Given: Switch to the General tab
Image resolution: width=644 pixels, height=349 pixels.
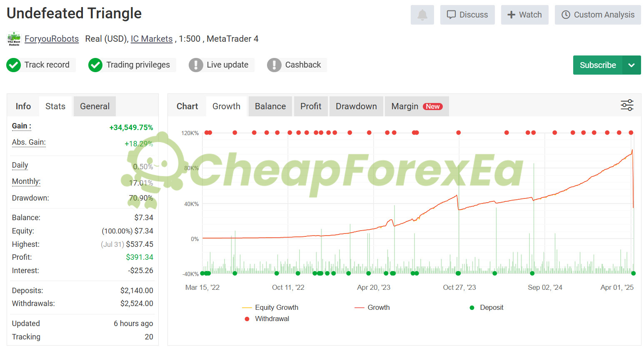Looking at the screenshot, I should point(95,106).
